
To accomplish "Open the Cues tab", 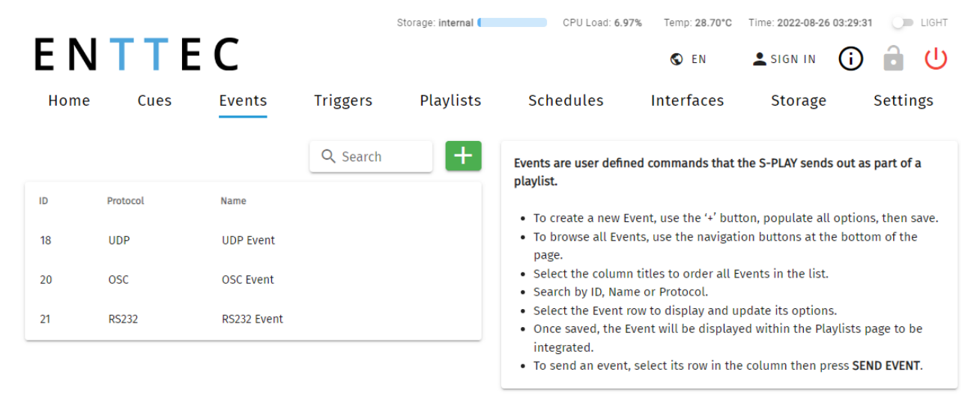I will [x=154, y=100].
